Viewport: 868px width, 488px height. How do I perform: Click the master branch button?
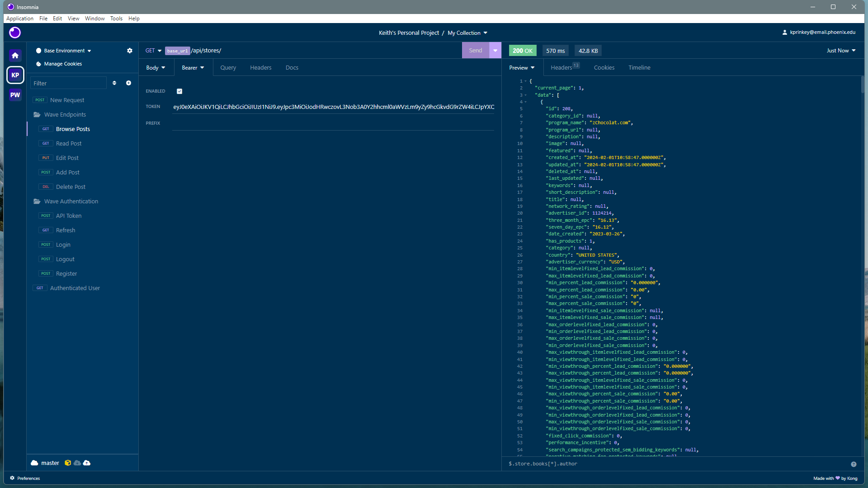tap(45, 463)
